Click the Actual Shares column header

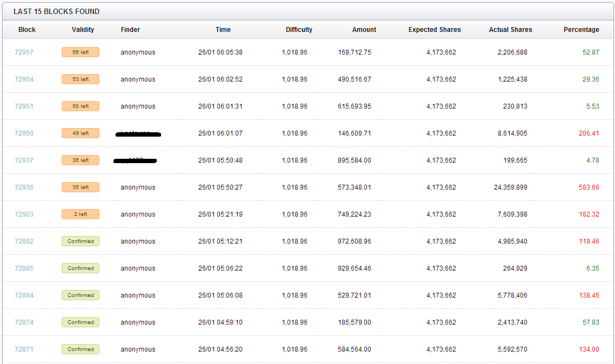(x=510, y=30)
